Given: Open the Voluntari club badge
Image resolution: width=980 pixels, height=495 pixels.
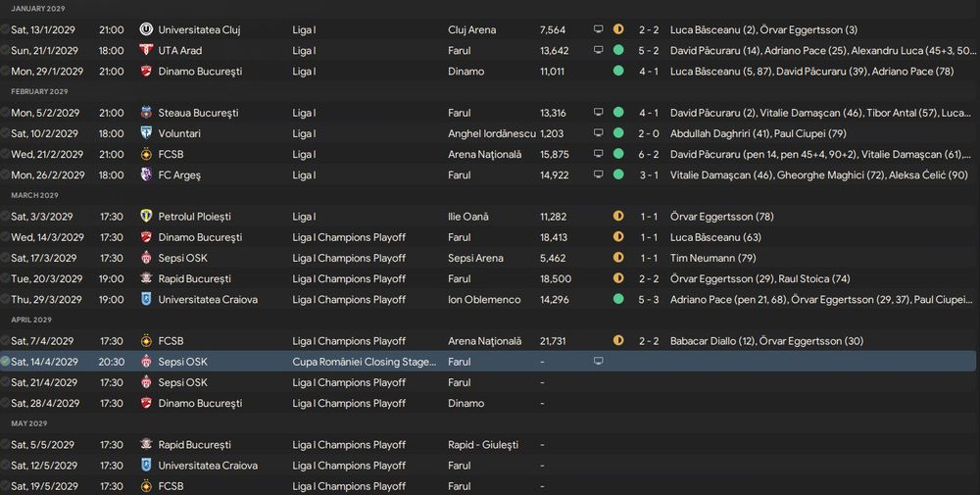Looking at the screenshot, I should point(146,133).
